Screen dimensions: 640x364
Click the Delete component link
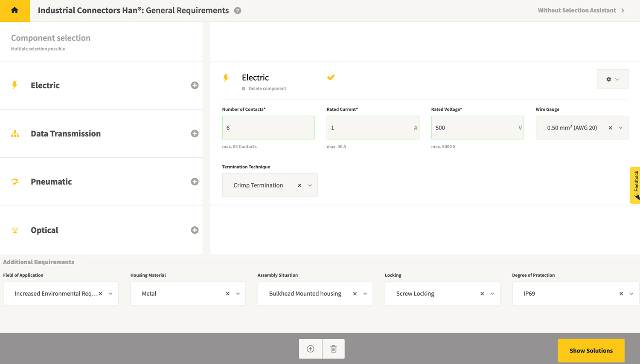(x=267, y=89)
